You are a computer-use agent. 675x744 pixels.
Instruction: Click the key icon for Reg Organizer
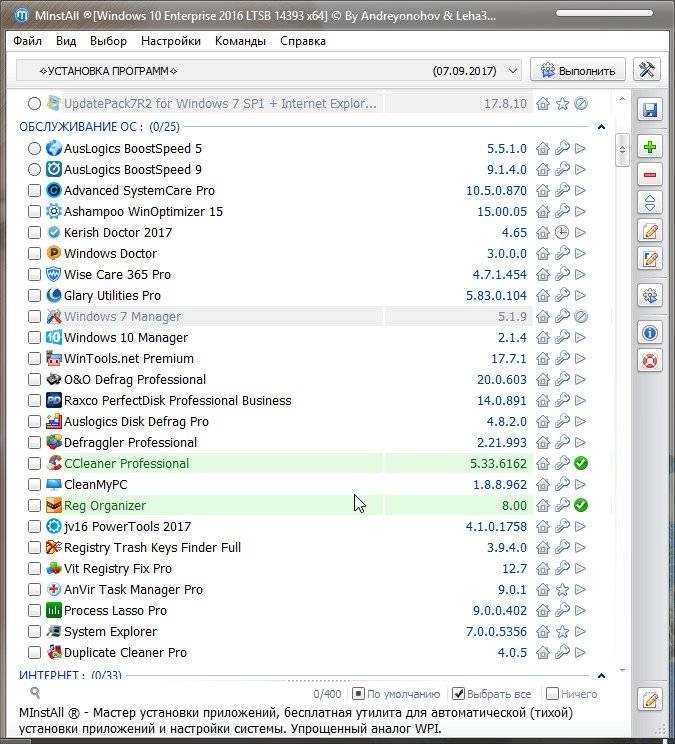[x=562, y=505]
